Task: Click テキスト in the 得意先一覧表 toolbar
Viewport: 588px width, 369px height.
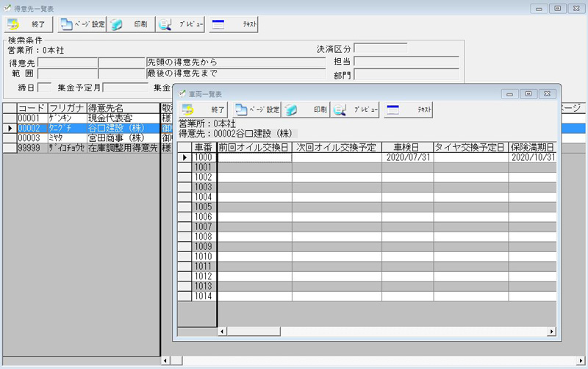Action: [x=234, y=24]
